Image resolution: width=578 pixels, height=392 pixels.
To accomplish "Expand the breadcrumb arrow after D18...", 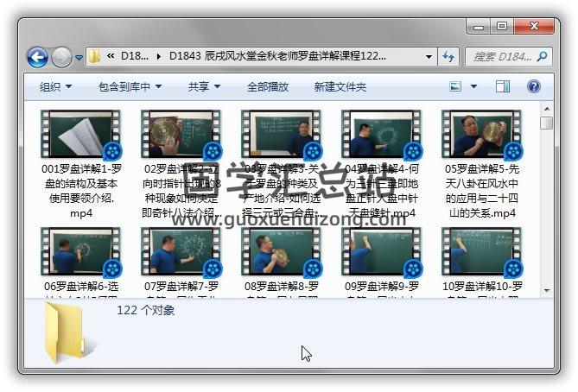I will (x=158, y=56).
